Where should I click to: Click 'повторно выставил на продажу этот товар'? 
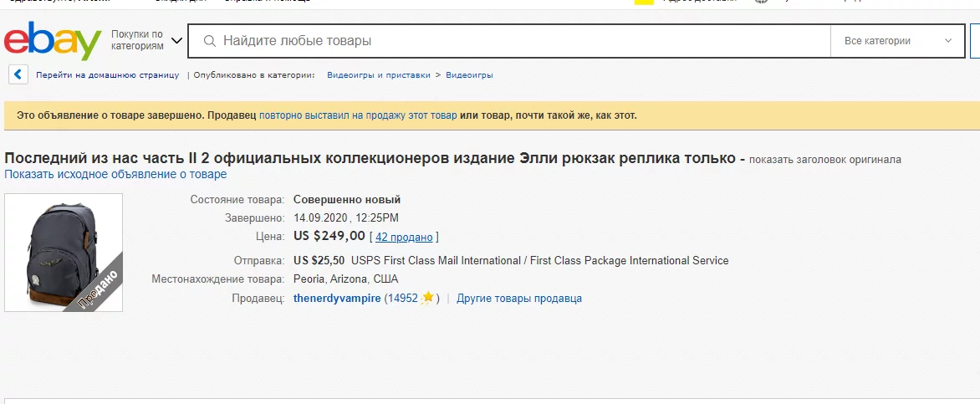[x=358, y=115]
